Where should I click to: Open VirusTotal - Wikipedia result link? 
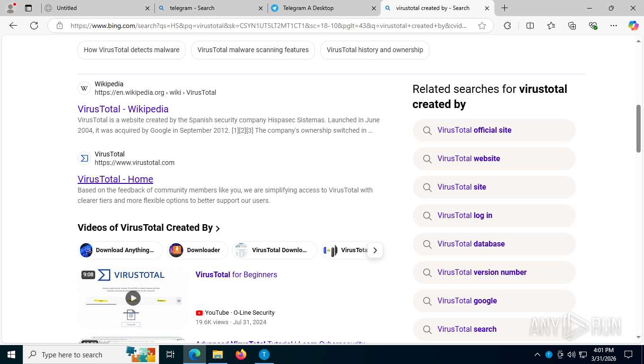[x=123, y=109]
